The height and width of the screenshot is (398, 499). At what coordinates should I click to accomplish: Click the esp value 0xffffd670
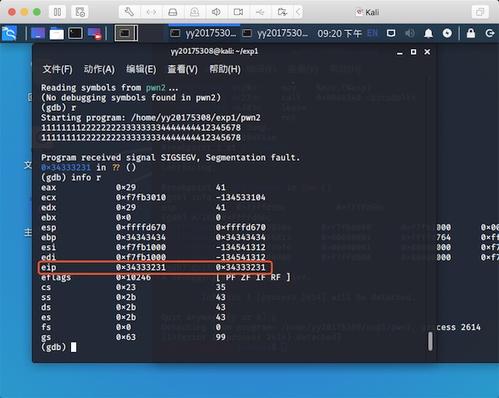(x=141, y=227)
